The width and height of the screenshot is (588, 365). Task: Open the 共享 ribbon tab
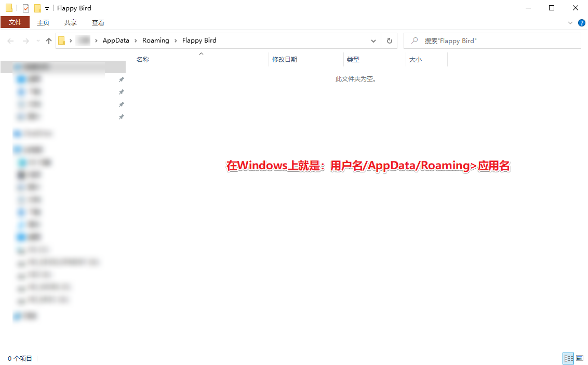(x=71, y=22)
